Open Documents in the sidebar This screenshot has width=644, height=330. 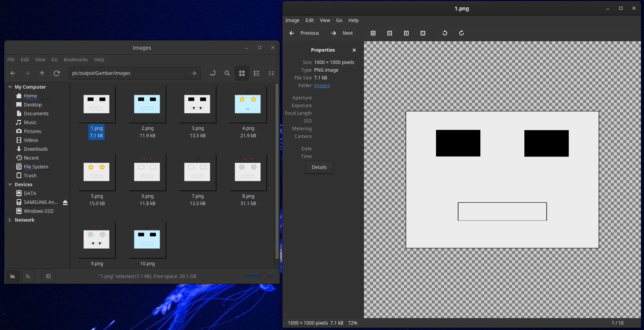pos(36,114)
